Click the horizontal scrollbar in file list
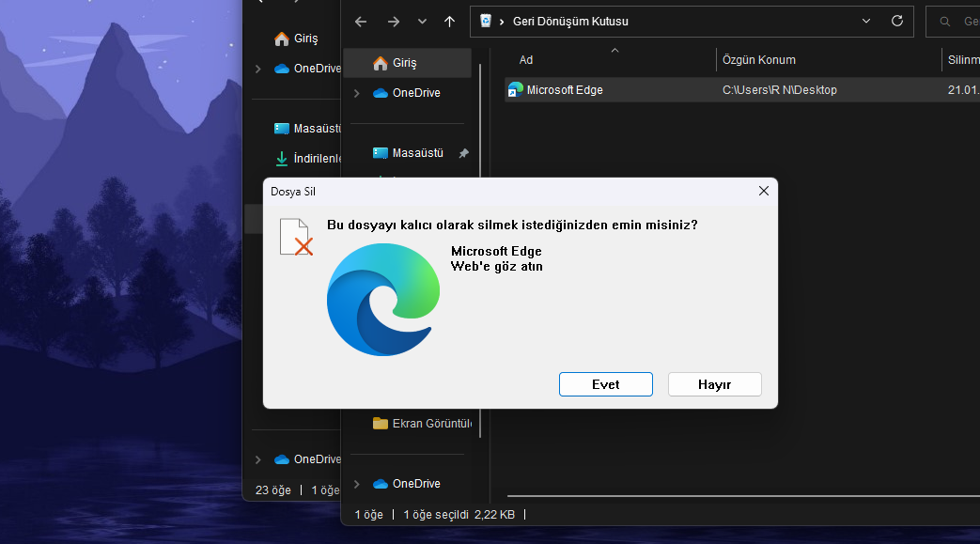 point(744,496)
